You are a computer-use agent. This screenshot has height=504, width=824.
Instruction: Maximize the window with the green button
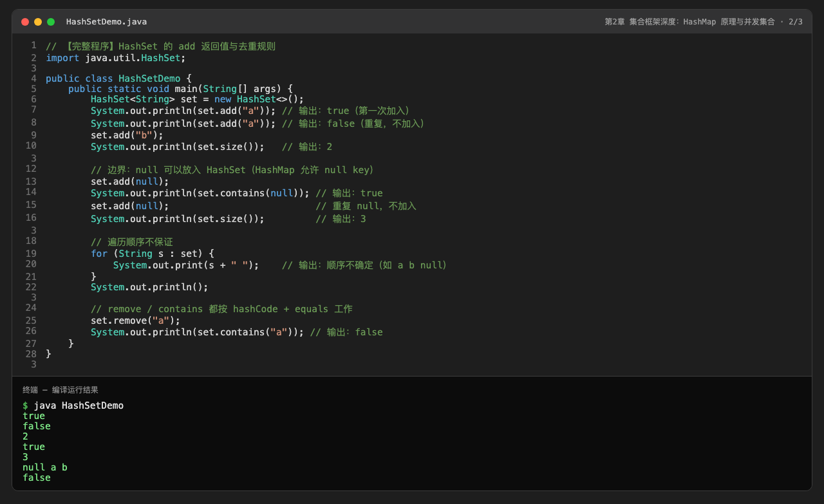[51, 22]
